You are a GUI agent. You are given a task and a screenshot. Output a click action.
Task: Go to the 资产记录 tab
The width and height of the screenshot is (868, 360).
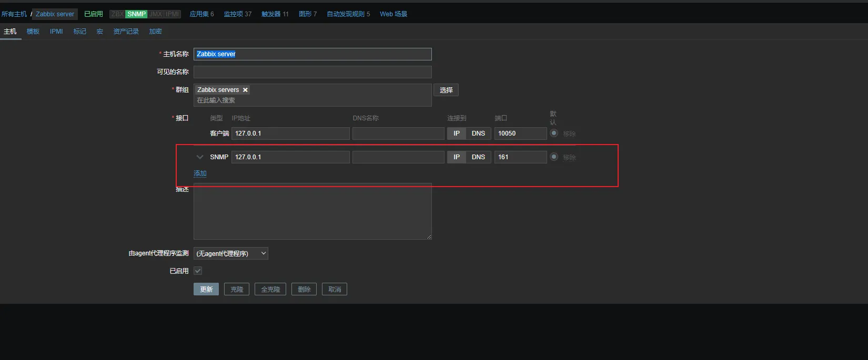(126, 32)
